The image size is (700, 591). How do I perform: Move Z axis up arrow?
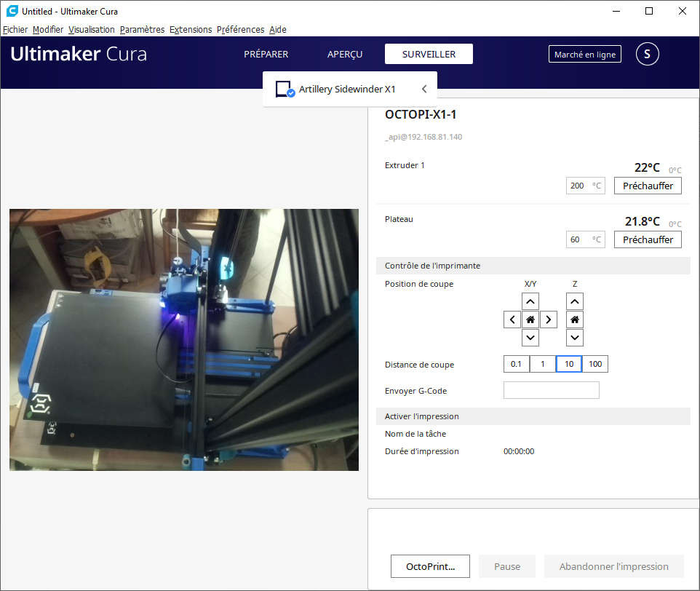click(x=575, y=302)
